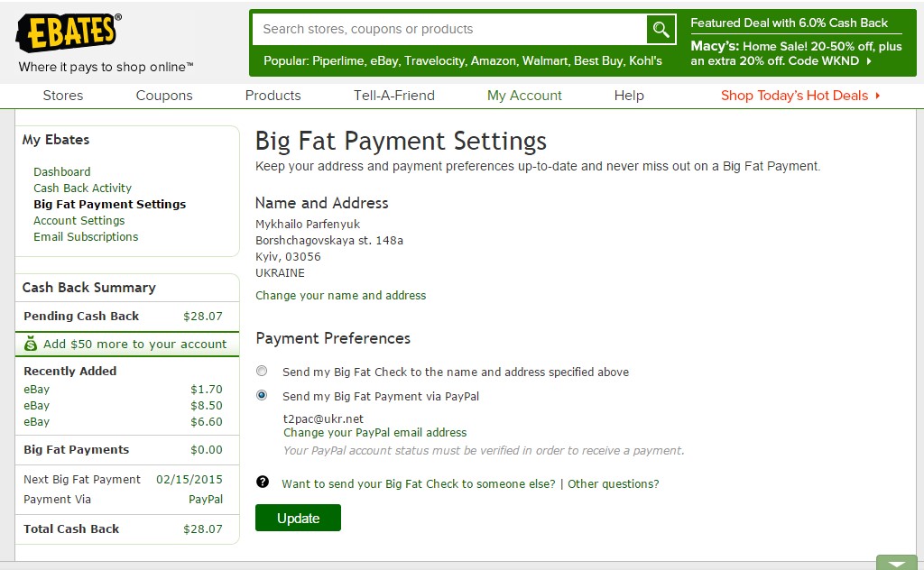This screenshot has height=570, width=924.
Task: Open Dashboard in My Ebates sidebar
Action: pos(62,172)
